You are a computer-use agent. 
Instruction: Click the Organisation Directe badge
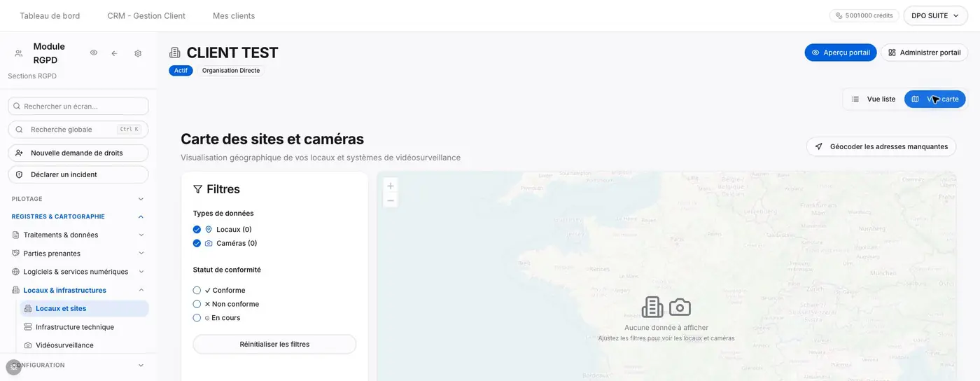pyautogui.click(x=231, y=71)
